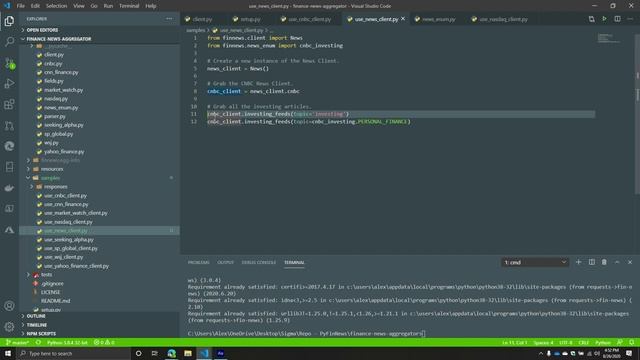The height and width of the screenshot is (360, 640).
Task: Click errors and warnings count in status bar
Action: 104,342
